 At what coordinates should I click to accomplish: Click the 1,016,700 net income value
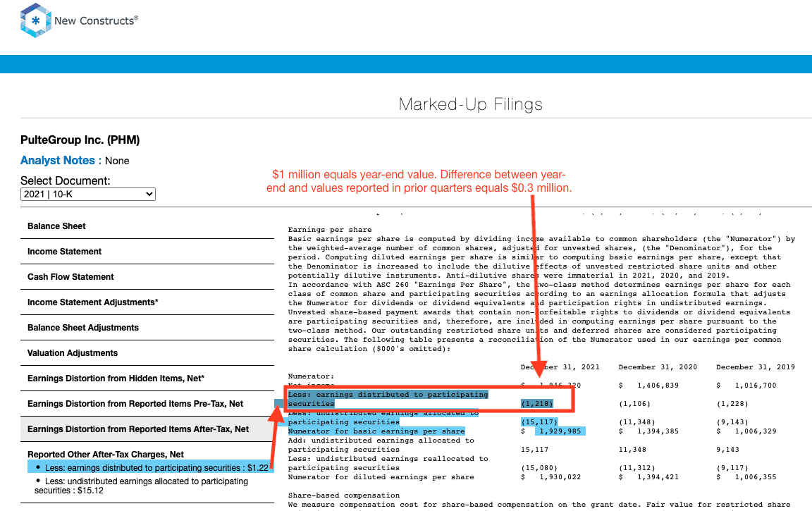pos(756,386)
